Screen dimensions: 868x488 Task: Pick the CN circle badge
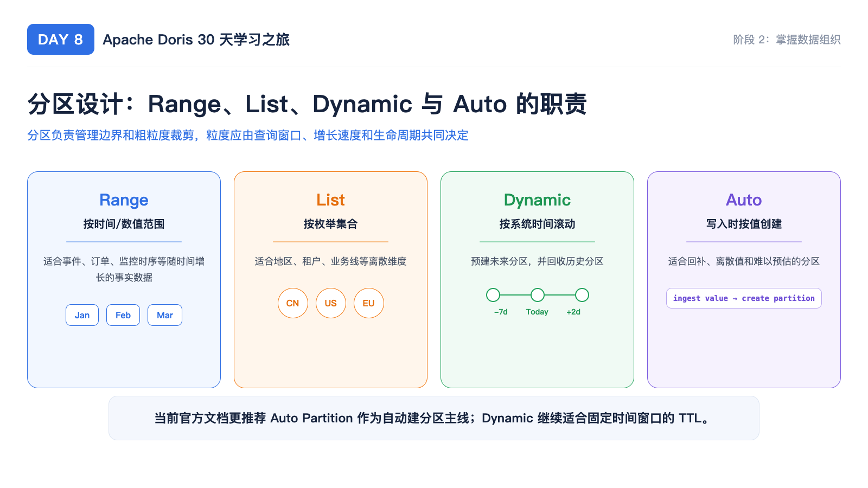click(x=293, y=303)
